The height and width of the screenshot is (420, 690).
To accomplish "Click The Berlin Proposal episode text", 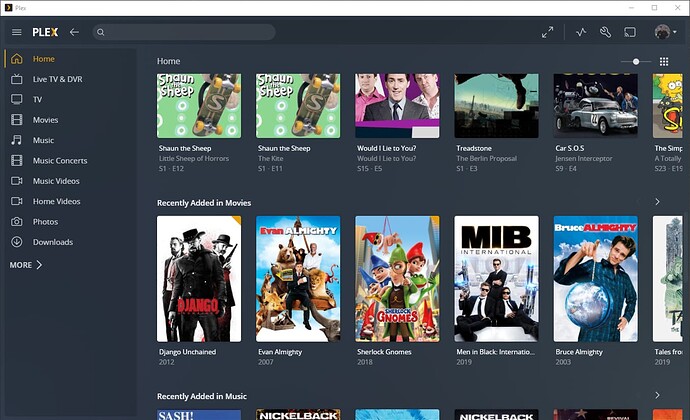I will 486,158.
